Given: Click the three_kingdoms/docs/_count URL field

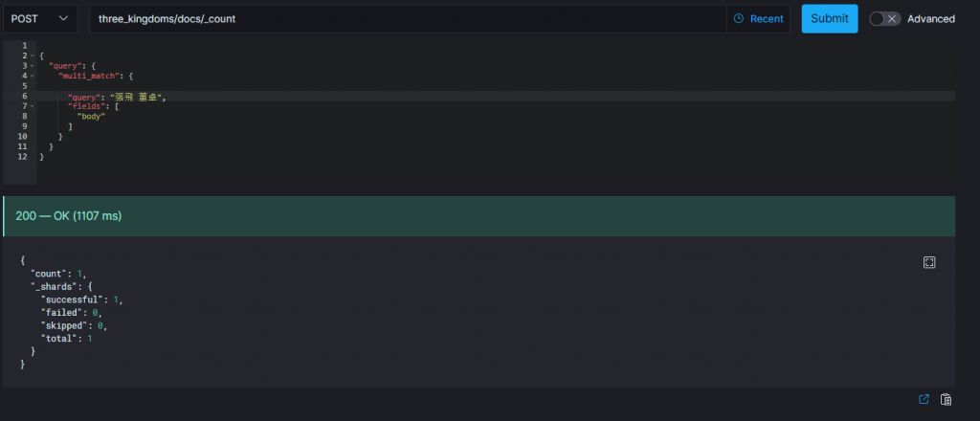Looking at the screenshot, I should pos(408,19).
